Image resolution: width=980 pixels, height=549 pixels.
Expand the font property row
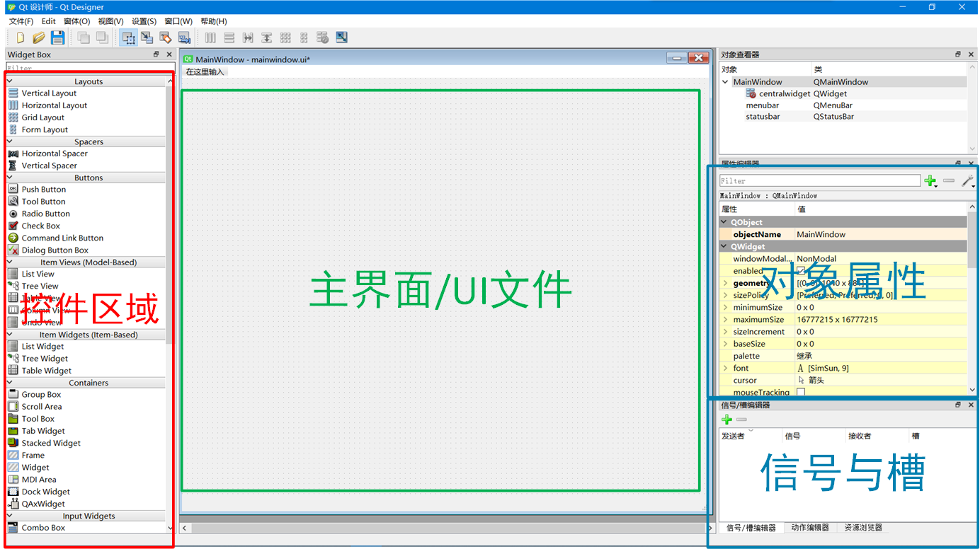tap(725, 368)
